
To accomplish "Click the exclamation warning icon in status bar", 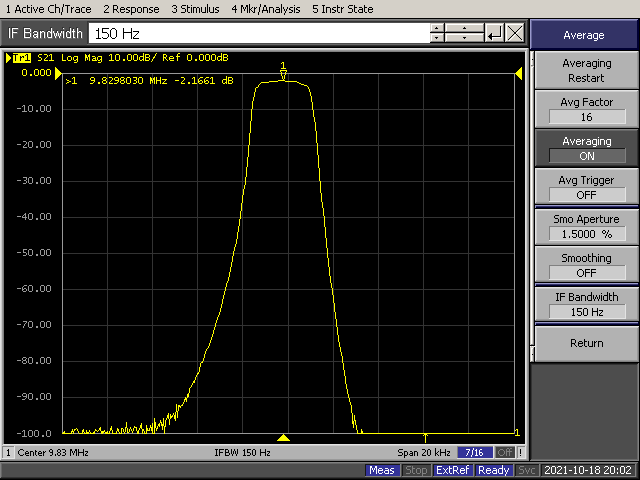I will (x=521, y=453).
